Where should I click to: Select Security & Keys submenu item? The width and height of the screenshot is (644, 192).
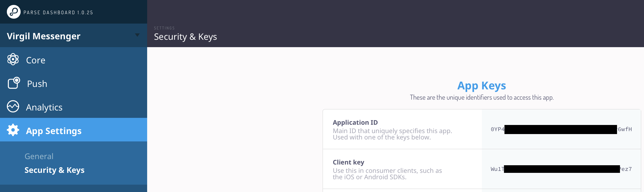54,170
